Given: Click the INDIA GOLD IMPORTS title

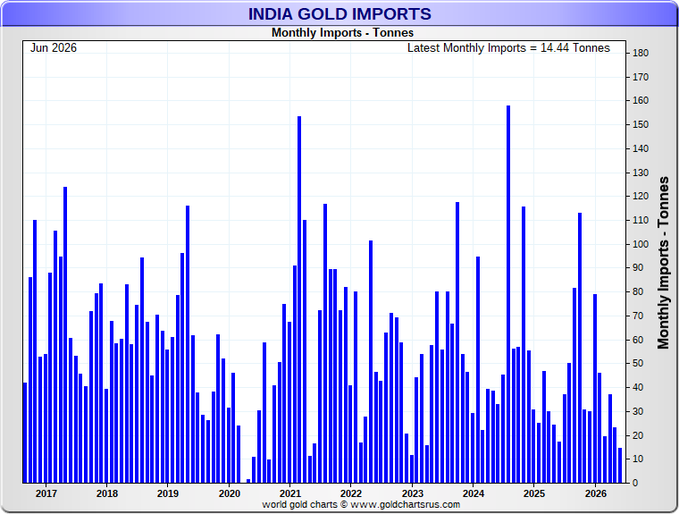Looking at the screenshot, I should 340,14.
